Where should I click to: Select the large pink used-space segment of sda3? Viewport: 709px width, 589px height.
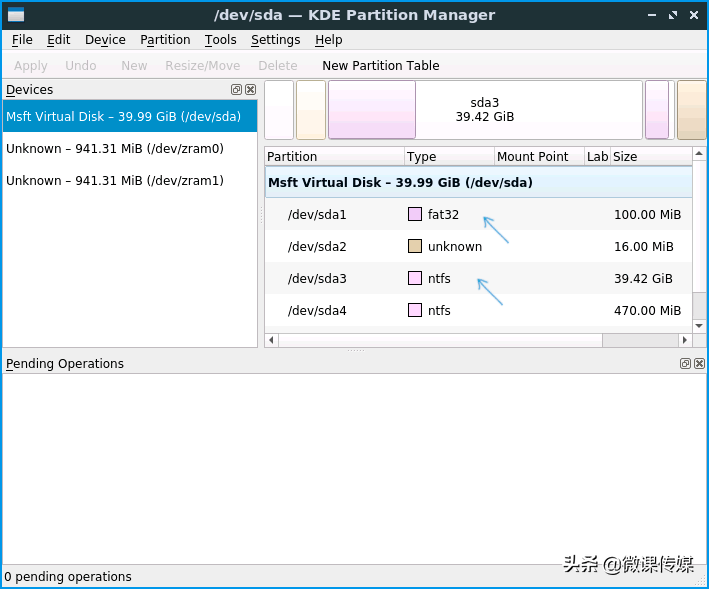tap(372, 110)
